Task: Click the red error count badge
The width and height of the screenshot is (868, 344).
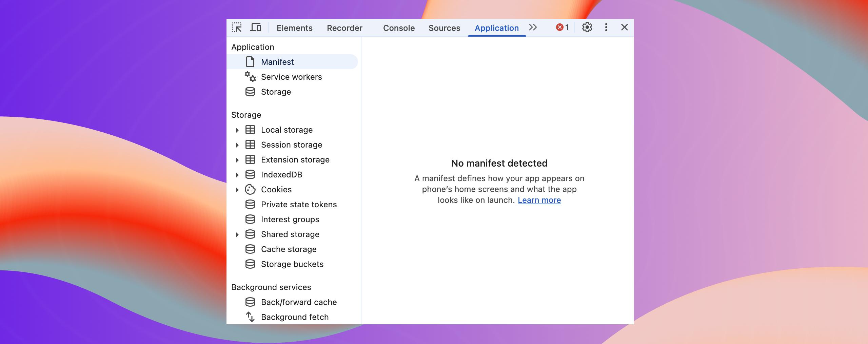Action: (562, 27)
